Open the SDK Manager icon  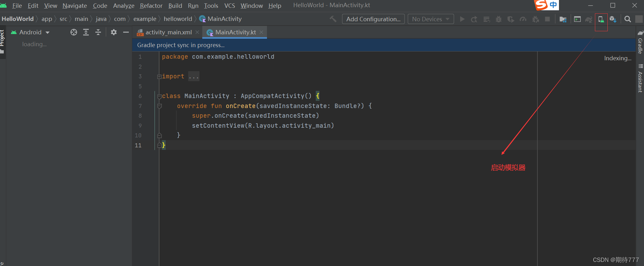tap(613, 19)
